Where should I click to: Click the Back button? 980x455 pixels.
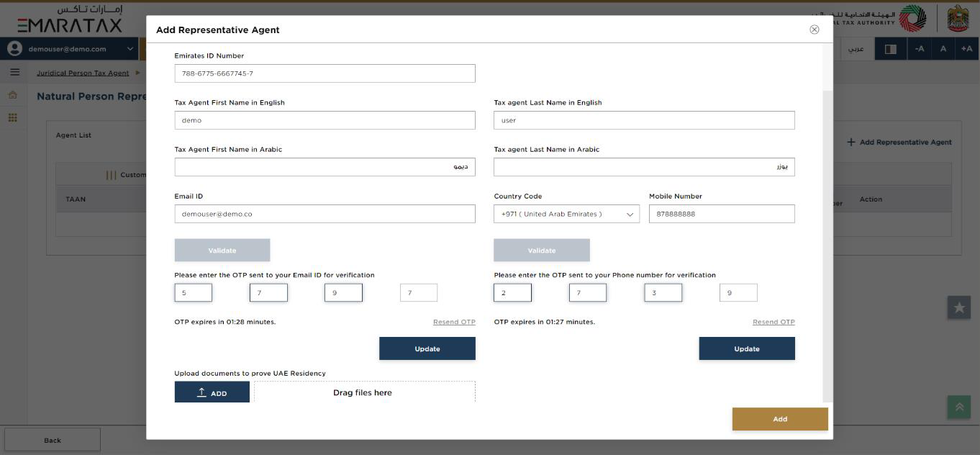coord(53,440)
